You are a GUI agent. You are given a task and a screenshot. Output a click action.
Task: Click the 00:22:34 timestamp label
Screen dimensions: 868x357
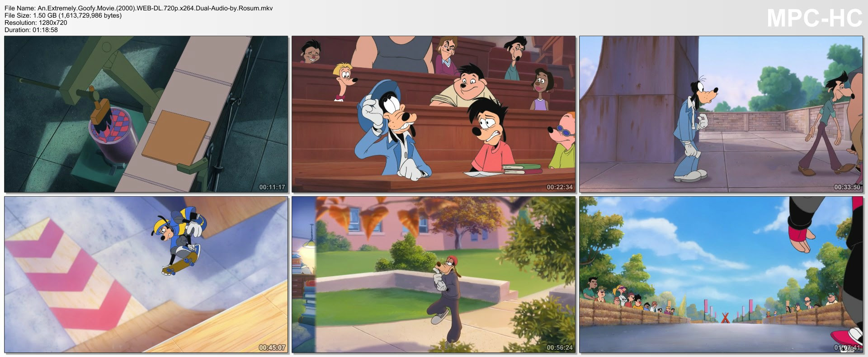560,187
